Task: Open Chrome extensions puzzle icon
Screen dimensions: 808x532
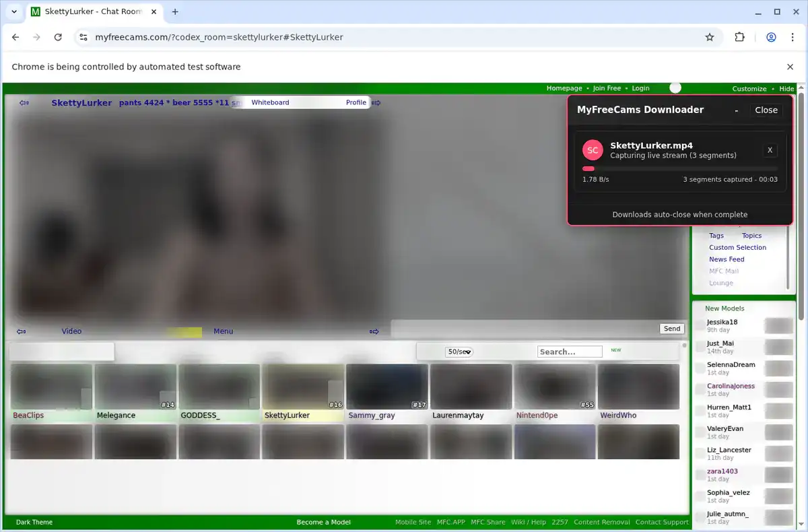Action: tap(739, 37)
